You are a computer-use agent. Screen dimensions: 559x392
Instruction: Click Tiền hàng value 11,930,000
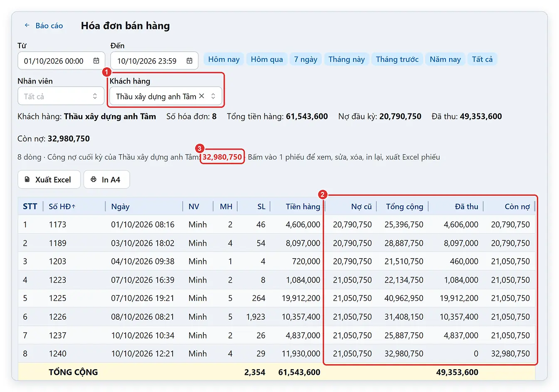pos(301,353)
